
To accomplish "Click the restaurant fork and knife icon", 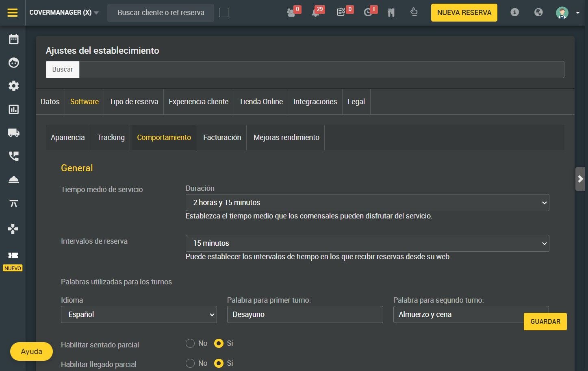I will 391,13.
